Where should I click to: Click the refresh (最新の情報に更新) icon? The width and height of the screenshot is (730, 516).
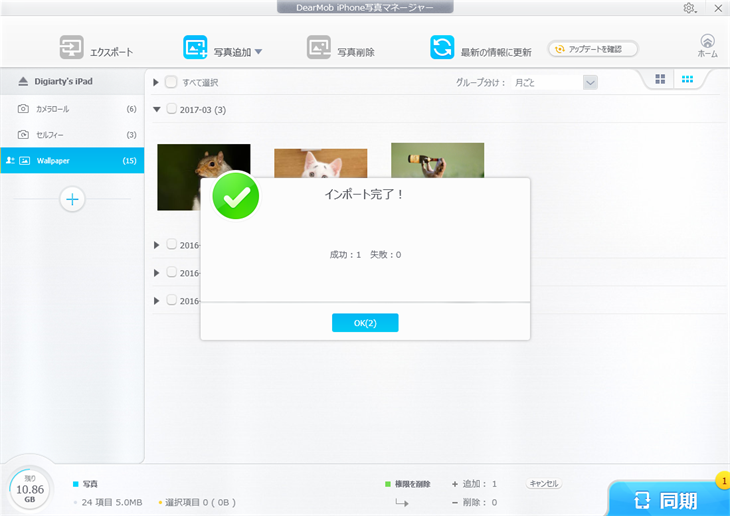pos(442,48)
